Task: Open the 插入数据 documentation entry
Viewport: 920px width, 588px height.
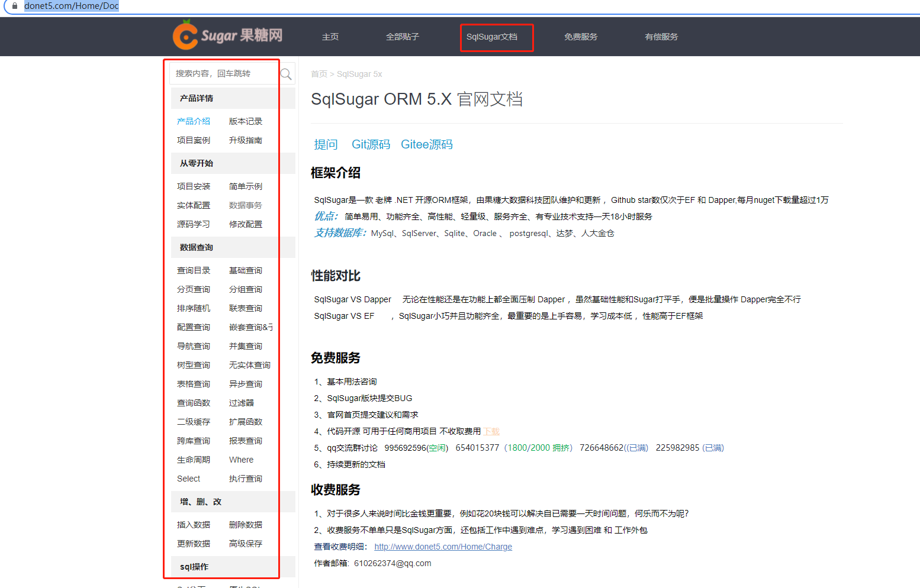Action: (x=194, y=524)
